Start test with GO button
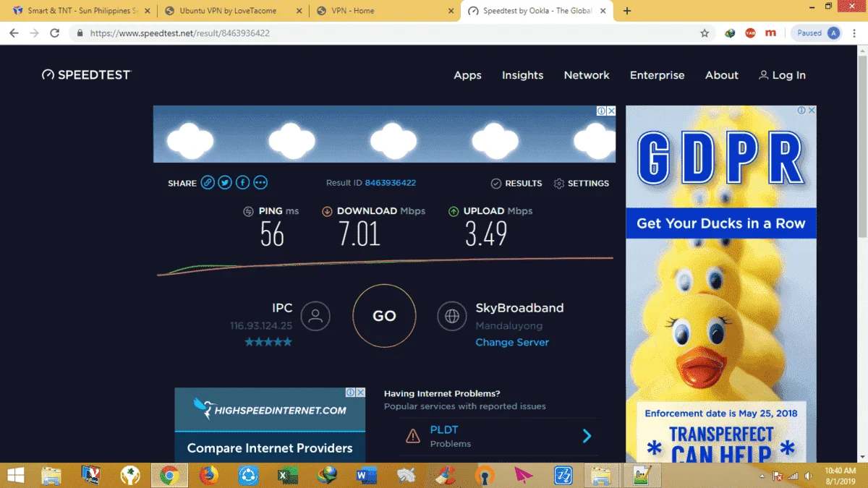 [384, 316]
